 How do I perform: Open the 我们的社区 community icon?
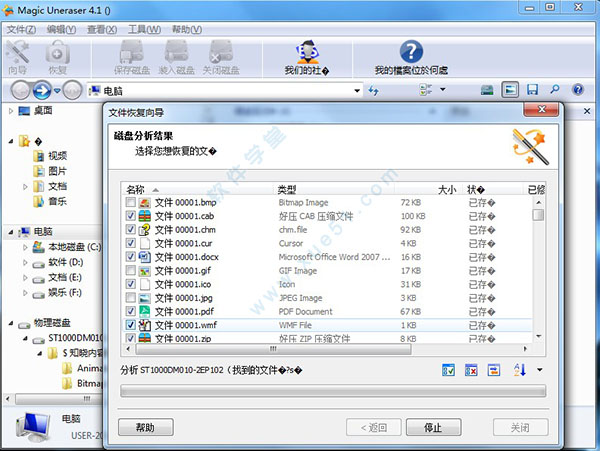(x=307, y=57)
